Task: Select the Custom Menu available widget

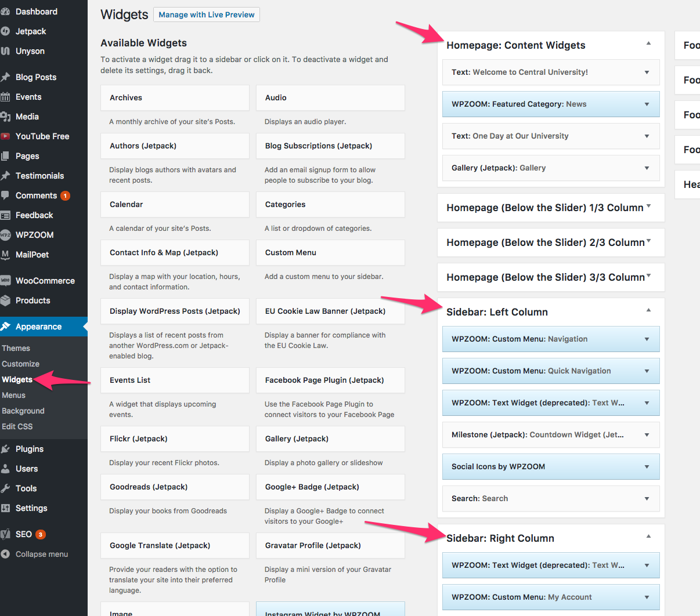Action: (330, 253)
